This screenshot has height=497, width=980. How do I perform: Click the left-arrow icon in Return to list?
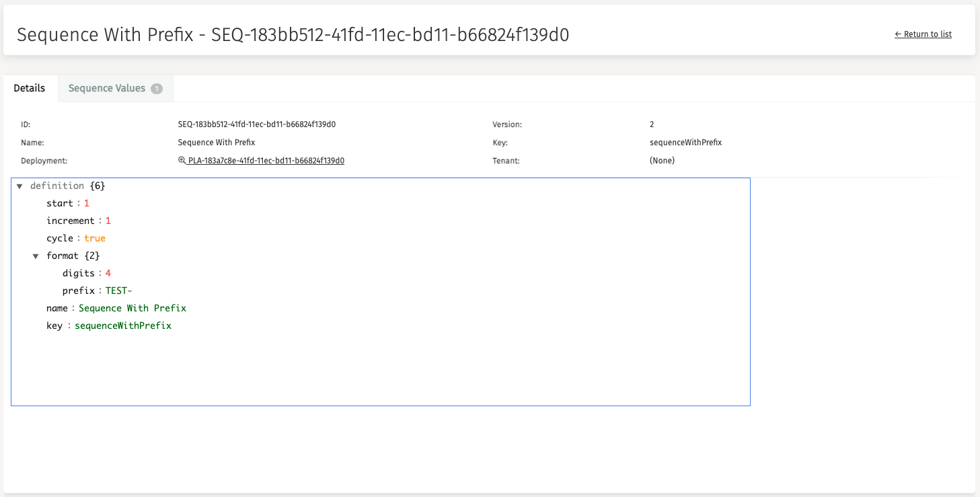(898, 34)
